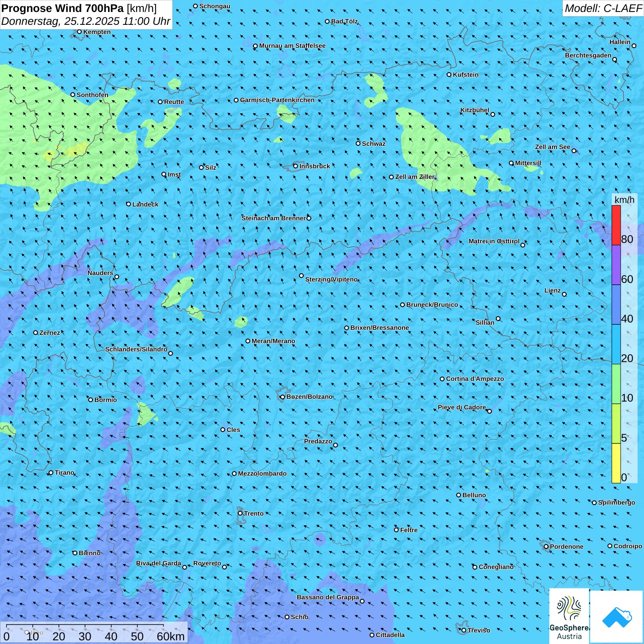Click the '60km' distance scale label

tap(171, 636)
